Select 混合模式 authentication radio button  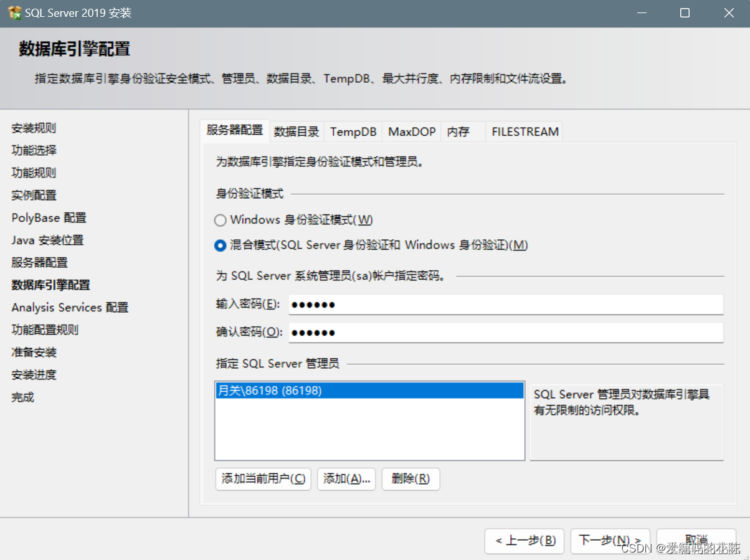[220, 245]
